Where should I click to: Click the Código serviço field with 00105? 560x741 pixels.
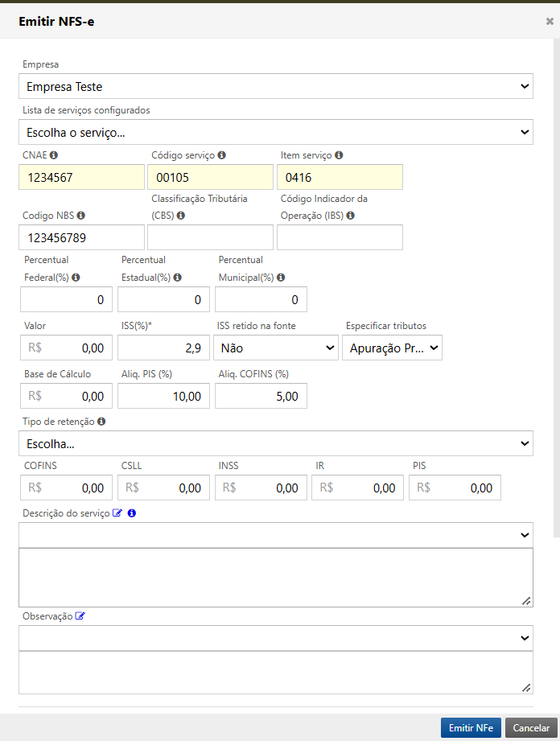[210, 177]
